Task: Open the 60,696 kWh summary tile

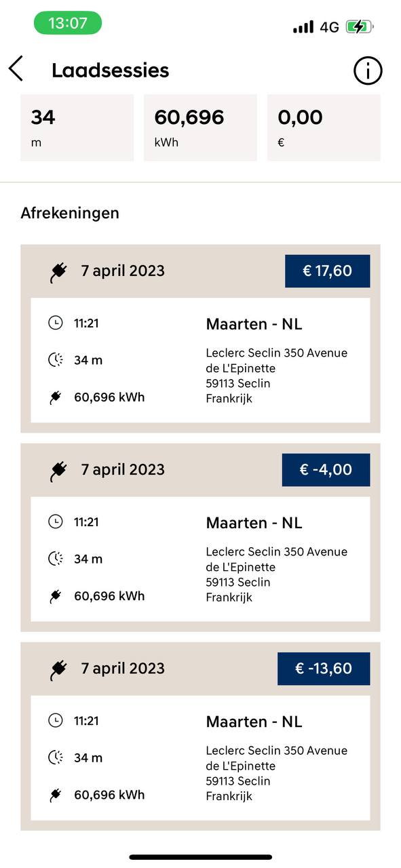Action: 200,127
